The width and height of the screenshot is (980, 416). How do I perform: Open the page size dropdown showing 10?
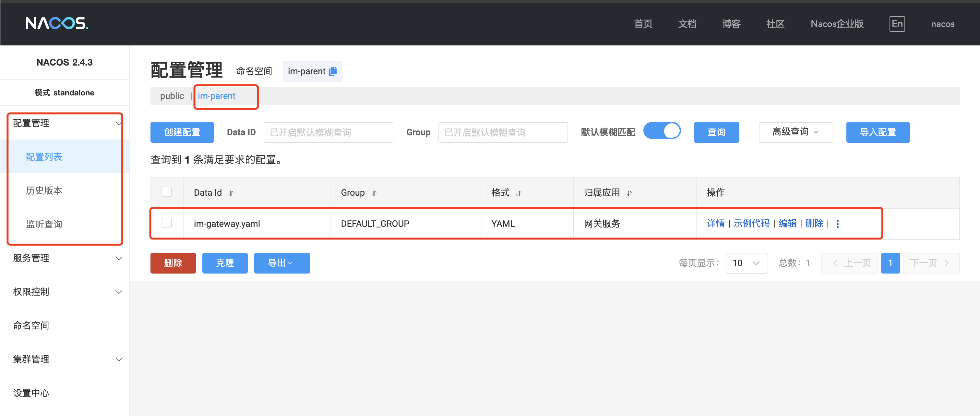[747, 263]
